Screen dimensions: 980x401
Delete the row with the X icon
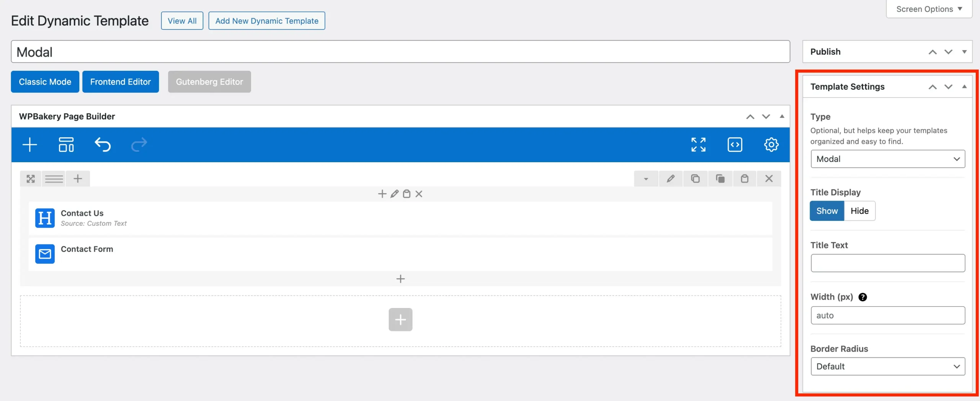click(x=769, y=178)
